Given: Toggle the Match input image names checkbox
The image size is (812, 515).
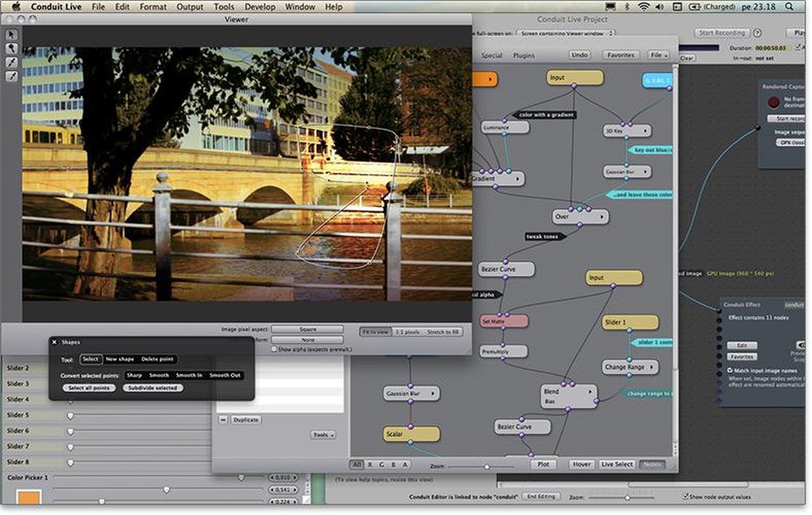Looking at the screenshot, I should coord(730,370).
